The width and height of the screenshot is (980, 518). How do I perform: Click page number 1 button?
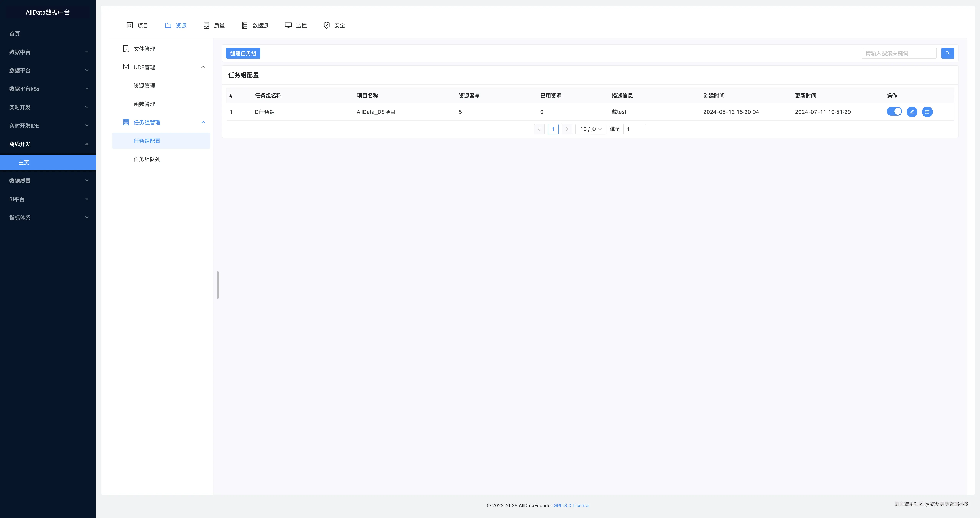pos(553,129)
